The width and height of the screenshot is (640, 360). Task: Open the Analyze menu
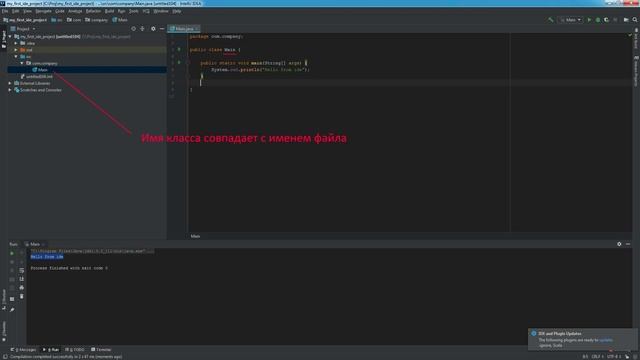75,11
